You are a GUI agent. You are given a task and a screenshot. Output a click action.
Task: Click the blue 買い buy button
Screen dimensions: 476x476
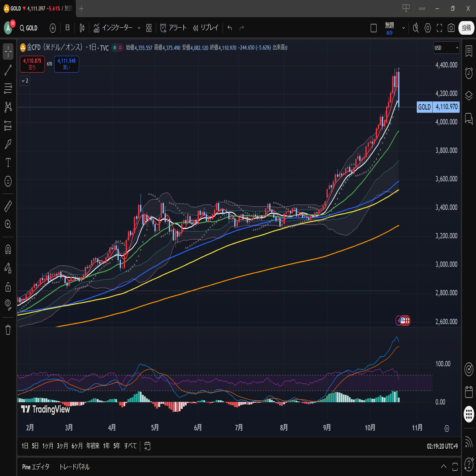coord(67,64)
